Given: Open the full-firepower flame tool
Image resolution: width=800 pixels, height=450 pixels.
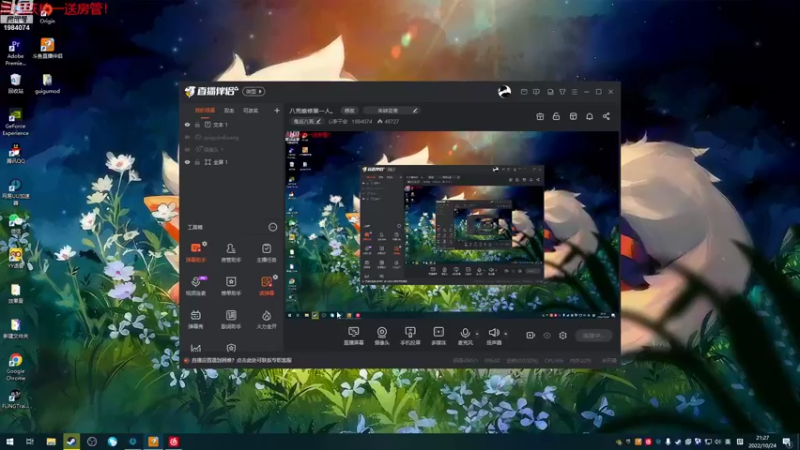Looking at the screenshot, I should coord(266,319).
